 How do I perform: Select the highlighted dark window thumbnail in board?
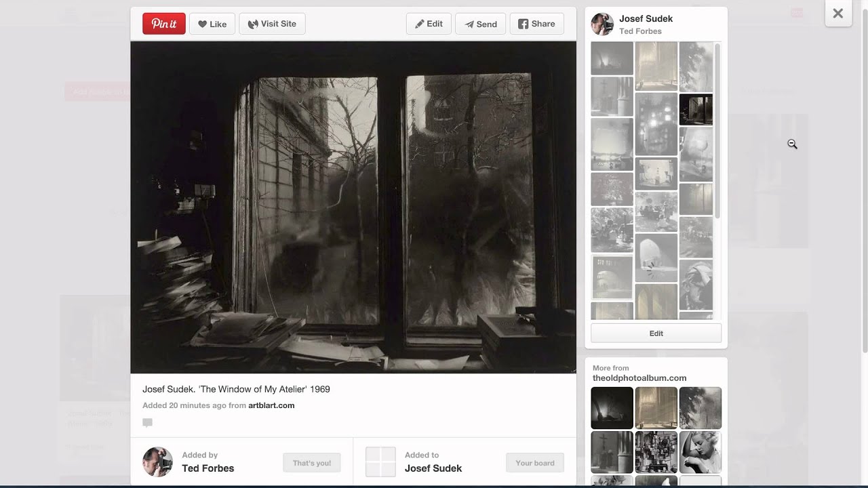(696, 110)
